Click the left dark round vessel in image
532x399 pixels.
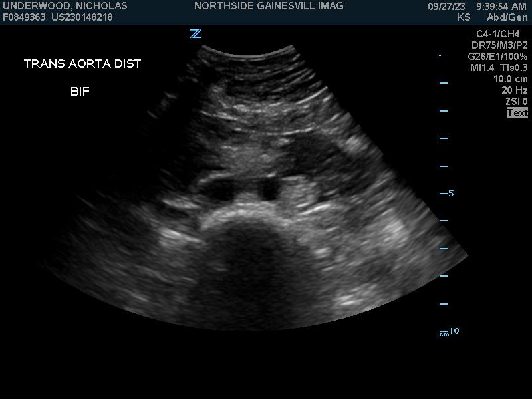point(219,189)
